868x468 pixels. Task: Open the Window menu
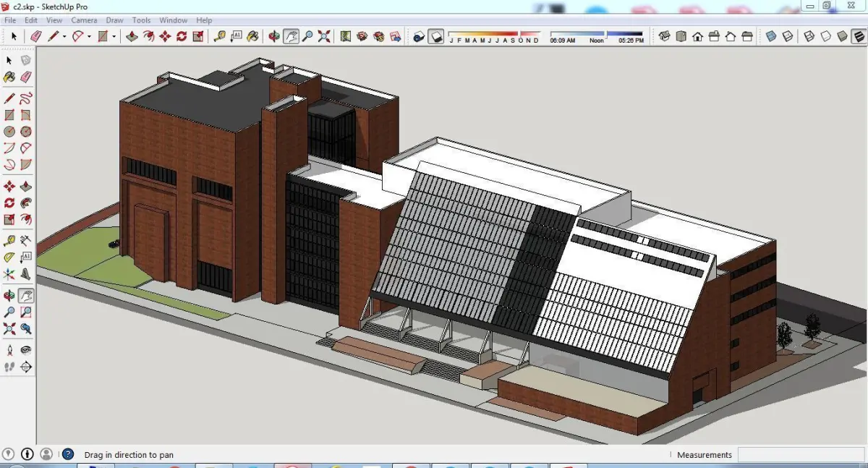coord(173,20)
